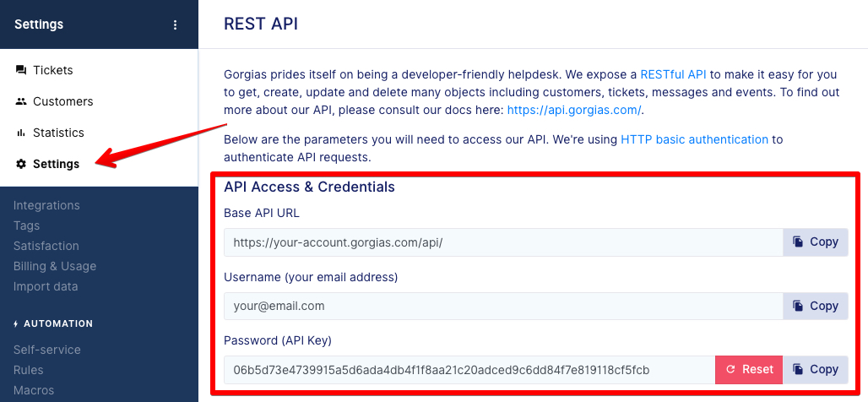Open Rules under Automation
Viewport: 868px width, 402px height.
[x=28, y=370]
